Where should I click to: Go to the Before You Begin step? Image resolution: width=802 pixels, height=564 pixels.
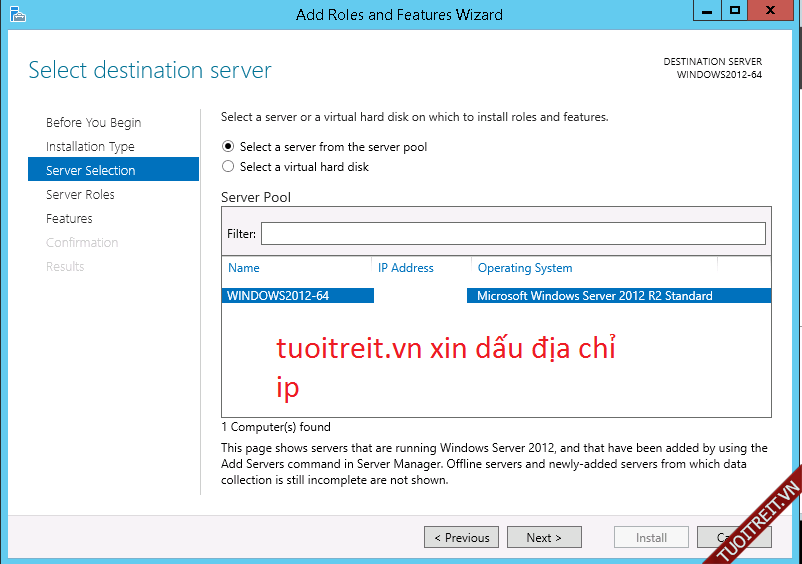point(93,123)
